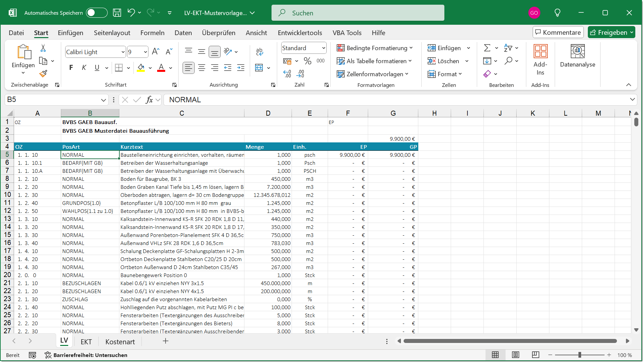Switch to page layout view

[x=515, y=355]
